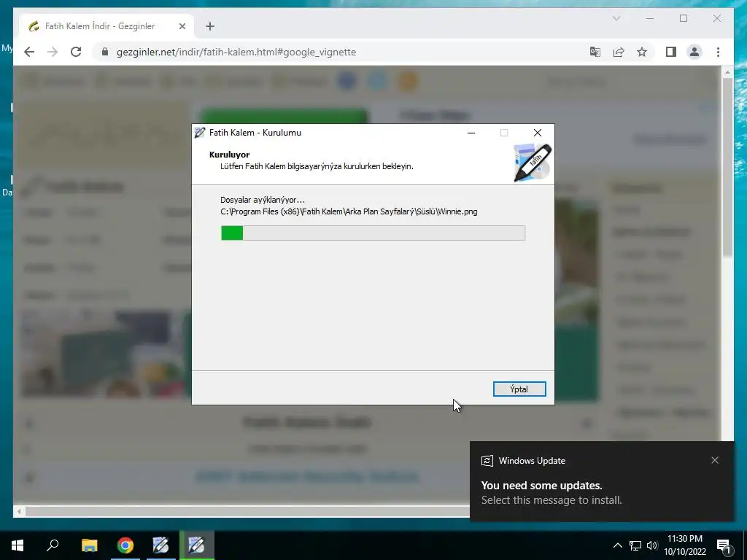
Task: Click the Chrome horizontal scrollbar
Action: [x=248, y=511]
